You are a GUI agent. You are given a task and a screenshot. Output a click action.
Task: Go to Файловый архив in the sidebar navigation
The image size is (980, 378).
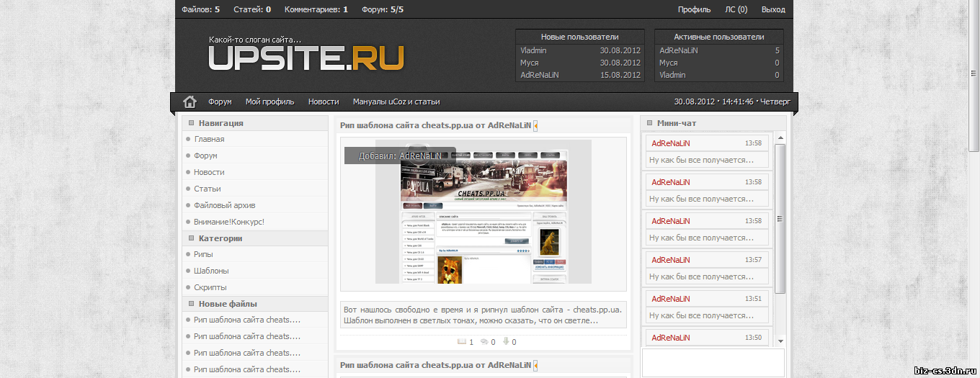pos(224,205)
